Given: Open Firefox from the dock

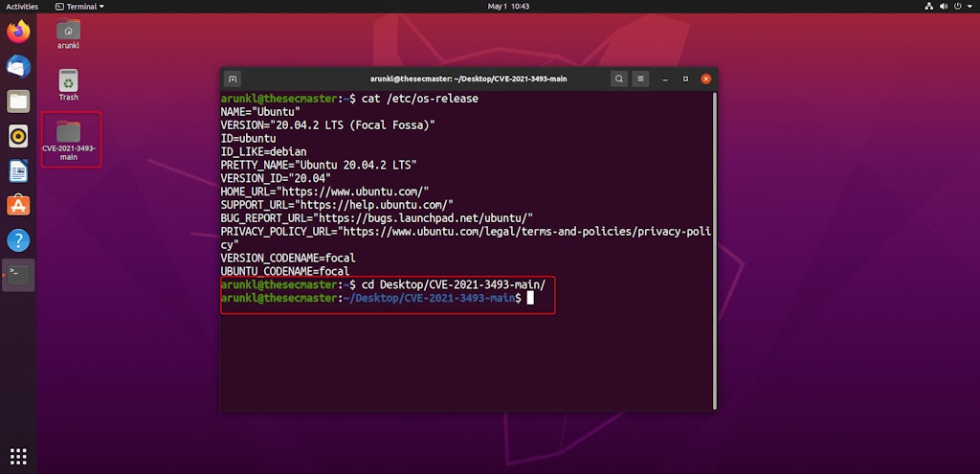Looking at the screenshot, I should (18, 32).
